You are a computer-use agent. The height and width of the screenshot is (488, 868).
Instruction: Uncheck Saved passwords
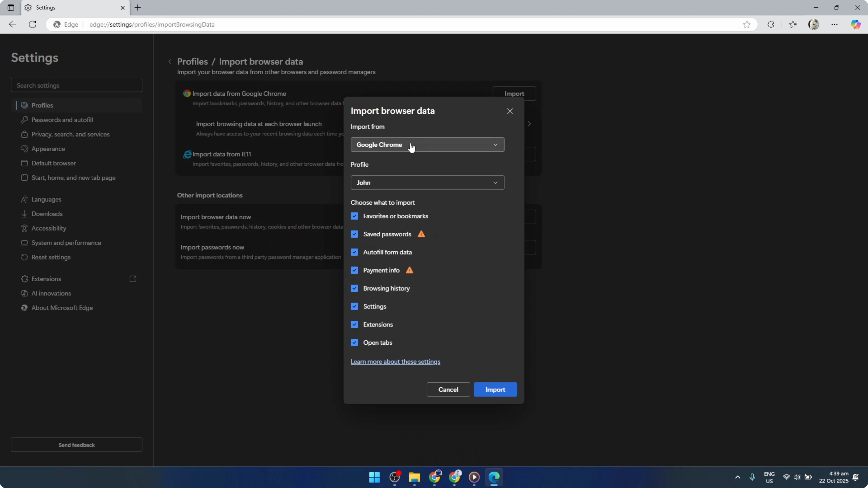click(x=355, y=234)
